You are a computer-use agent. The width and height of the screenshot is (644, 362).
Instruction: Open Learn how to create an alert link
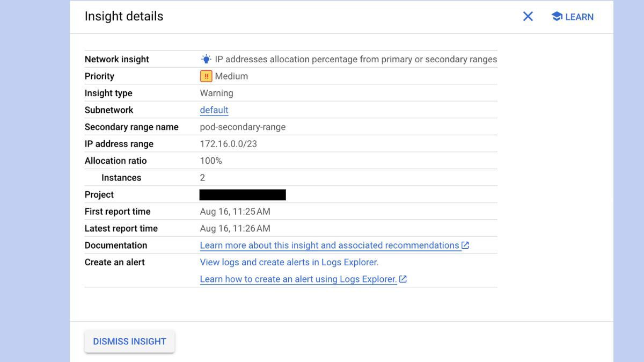tap(298, 279)
